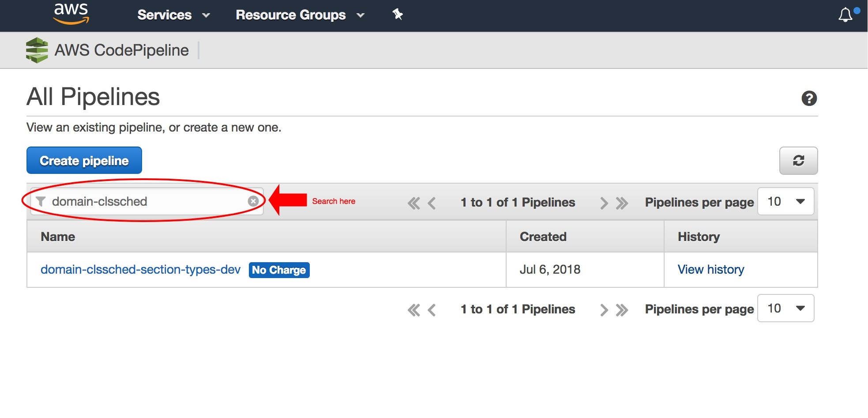
Task: Click the No Charge badge
Action: (x=279, y=270)
